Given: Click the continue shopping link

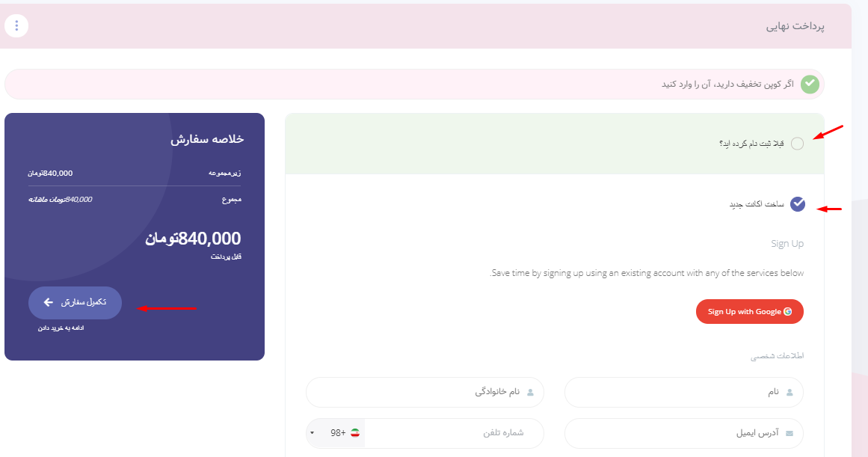Looking at the screenshot, I should (61, 328).
